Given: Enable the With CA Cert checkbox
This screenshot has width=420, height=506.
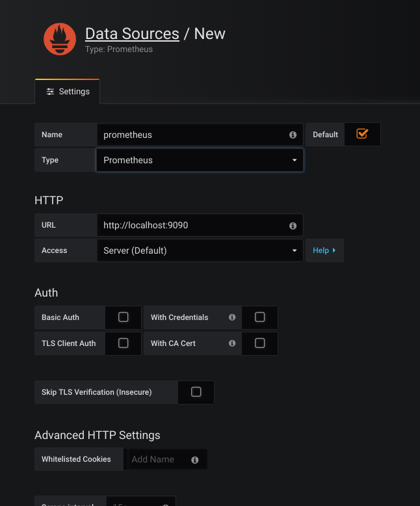Looking at the screenshot, I should pyautogui.click(x=259, y=343).
